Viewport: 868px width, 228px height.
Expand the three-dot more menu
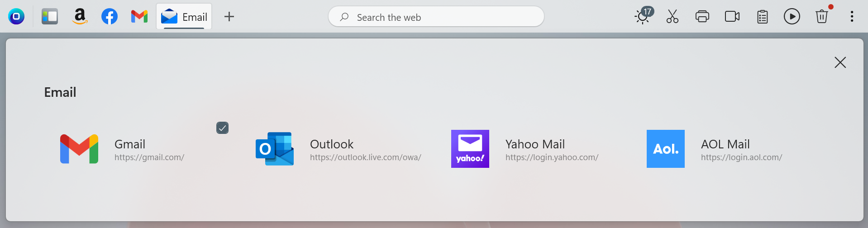[x=852, y=17]
